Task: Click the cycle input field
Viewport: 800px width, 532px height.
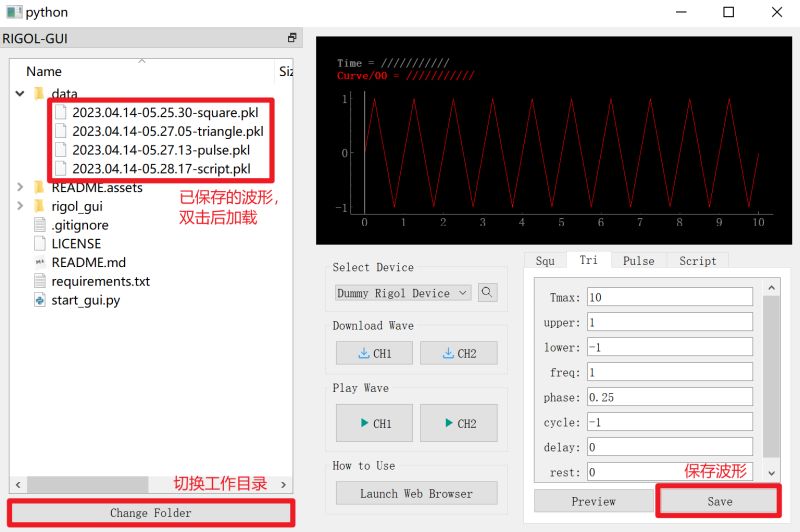Action: (670, 422)
